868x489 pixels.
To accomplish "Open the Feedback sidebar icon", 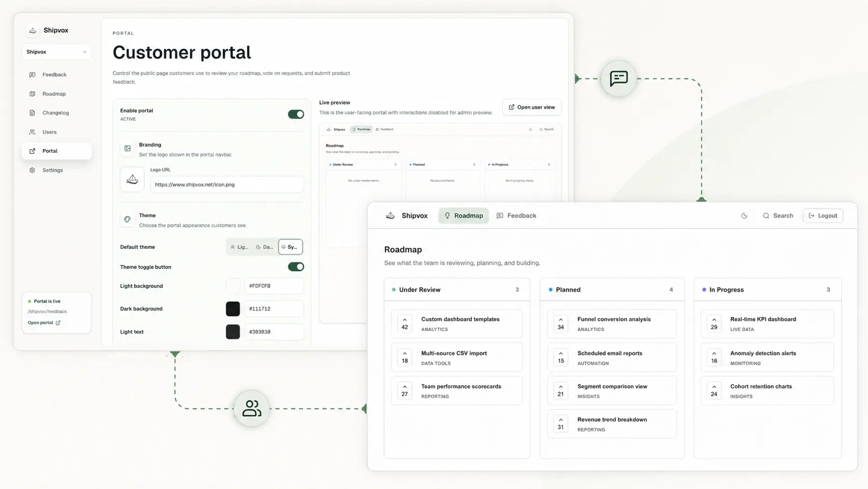I will coord(32,75).
